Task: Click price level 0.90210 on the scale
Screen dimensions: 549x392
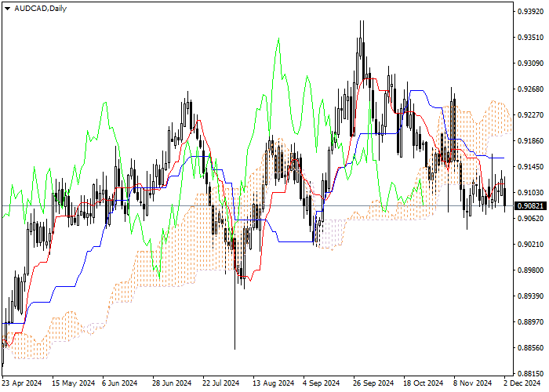Action: [x=531, y=244]
